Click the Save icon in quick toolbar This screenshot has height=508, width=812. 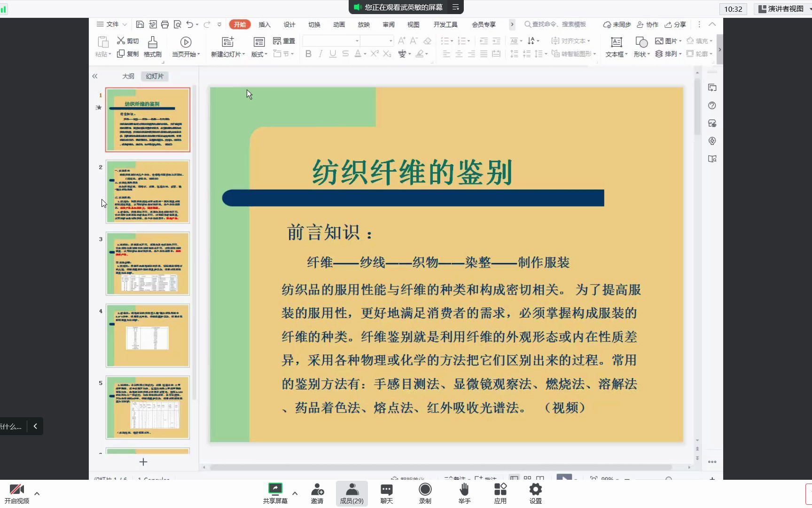140,24
